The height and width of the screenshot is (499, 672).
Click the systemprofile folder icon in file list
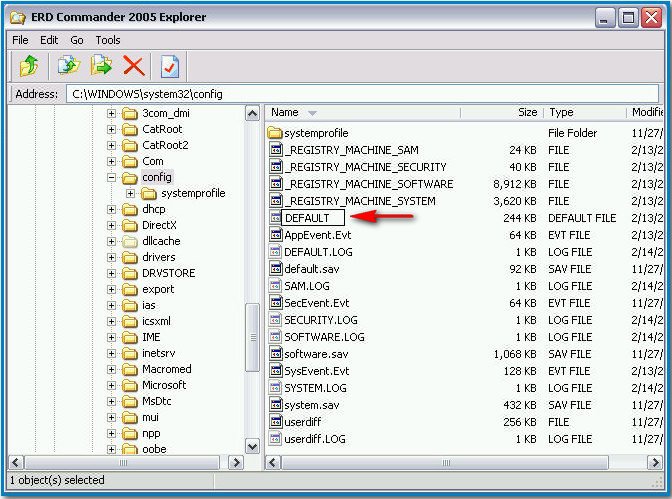[276, 133]
